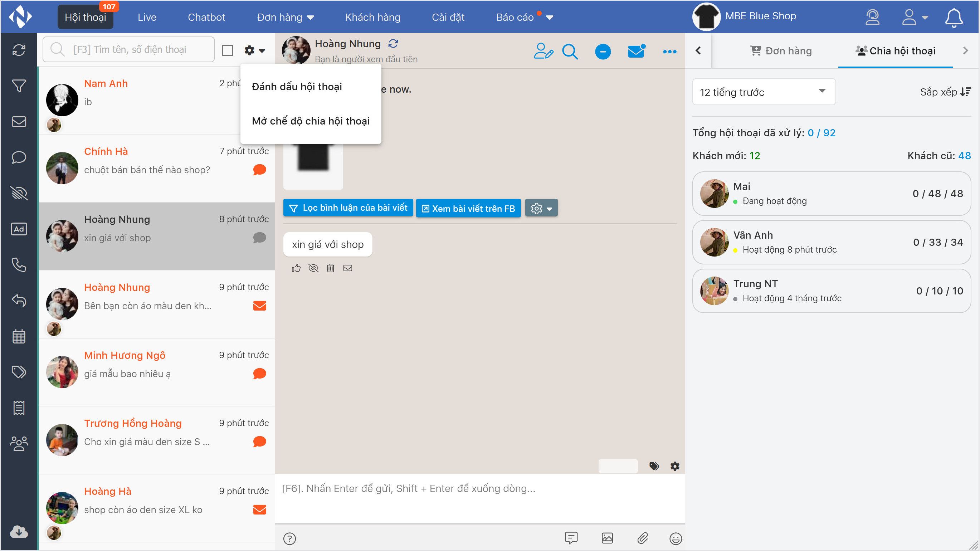980x551 pixels.
Task: Attach a file with the paperclip icon
Action: pos(643,538)
